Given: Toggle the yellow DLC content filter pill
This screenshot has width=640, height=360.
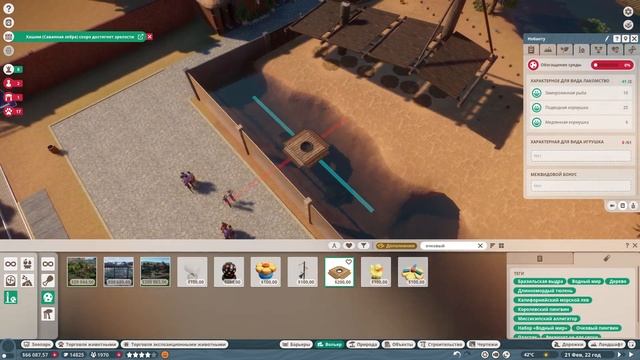Looking at the screenshot, I should pyautogui.click(x=396, y=246).
